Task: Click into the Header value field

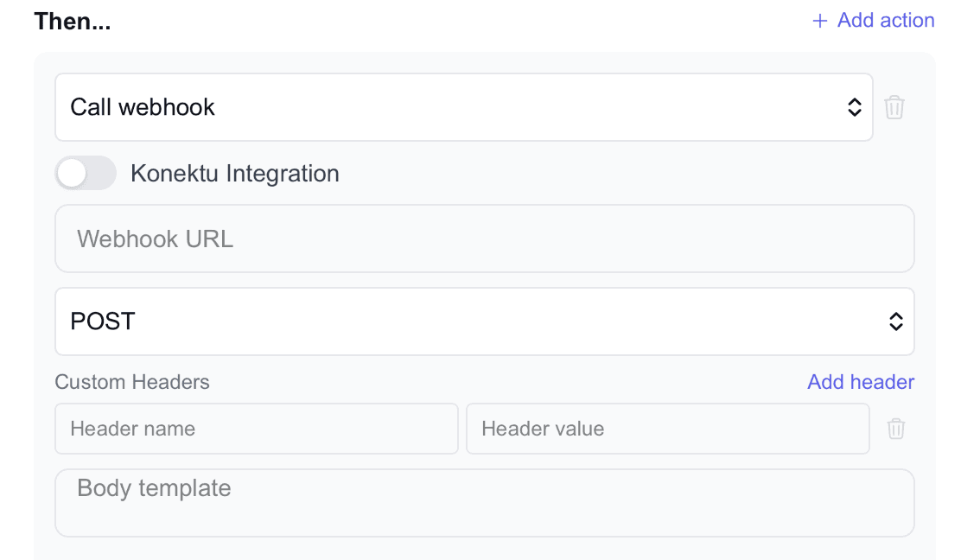Action: [x=667, y=429]
